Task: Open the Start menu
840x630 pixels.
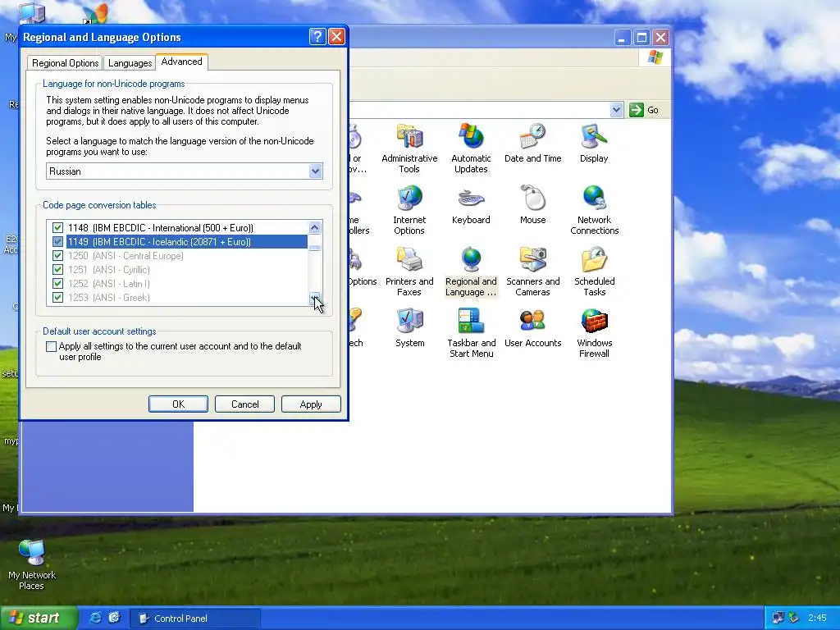Action: coord(39,618)
